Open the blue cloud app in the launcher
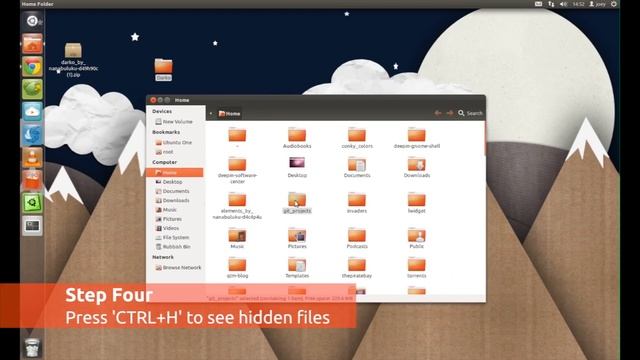 (32, 111)
